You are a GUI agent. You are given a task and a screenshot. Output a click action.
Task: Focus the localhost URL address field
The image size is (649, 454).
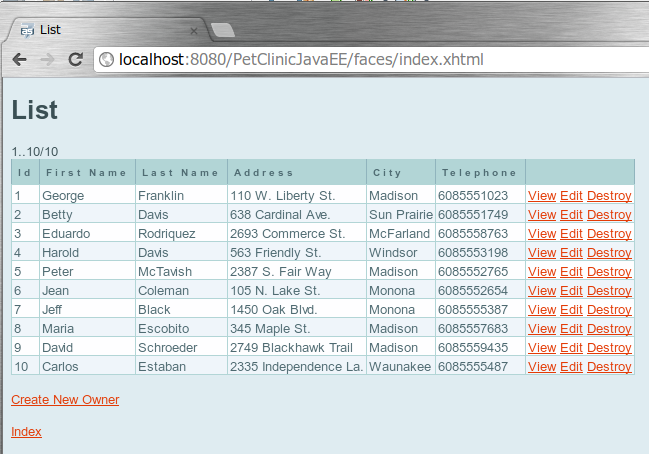coord(373,60)
